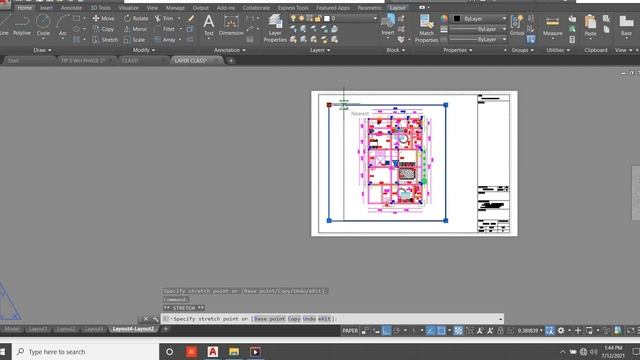The height and width of the screenshot is (360, 640).
Task: Click the Rectangle draw tool icon
Action: tap(76, 18)
